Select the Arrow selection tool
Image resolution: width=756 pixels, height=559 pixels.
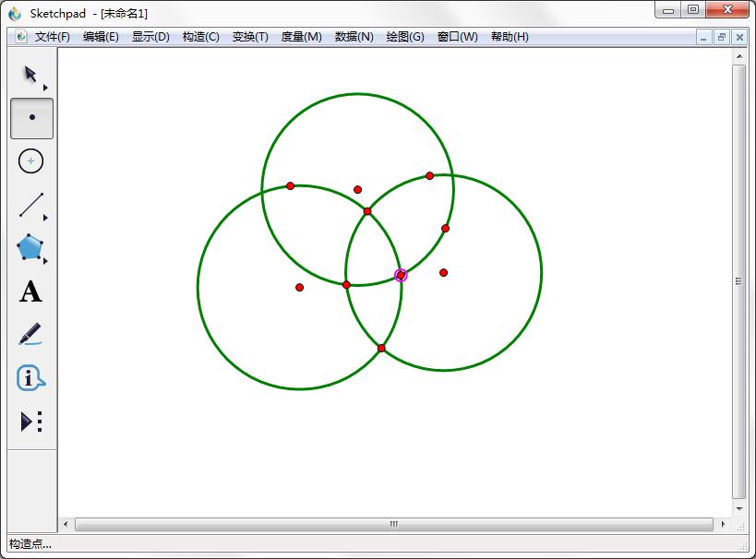pyautogui.click(x=30, y=75)
